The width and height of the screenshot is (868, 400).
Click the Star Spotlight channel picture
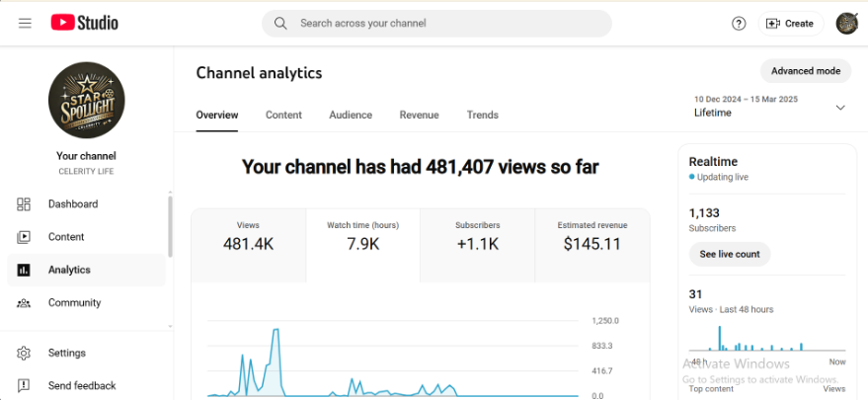click(x=86, y=100)
